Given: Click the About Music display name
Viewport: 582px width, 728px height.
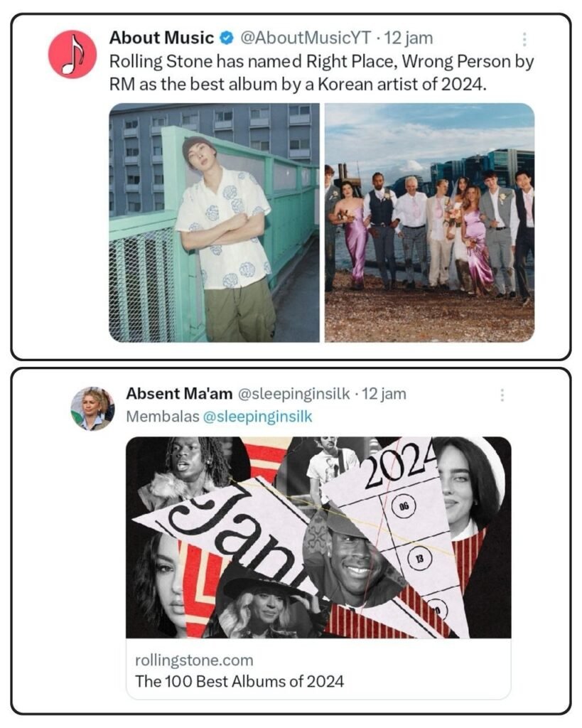Looking at the screenshot, I should (161, 38).
